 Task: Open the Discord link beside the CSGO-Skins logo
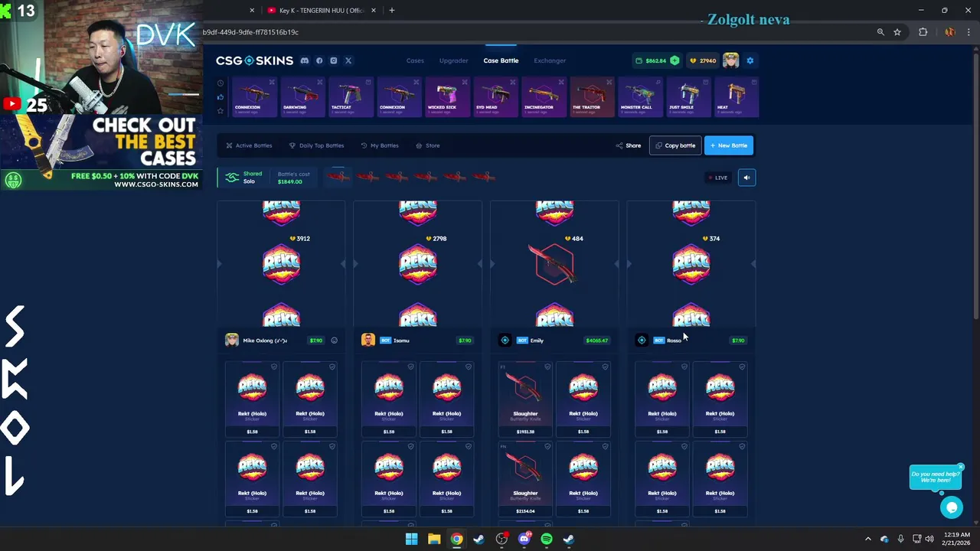[x=305, y=60]
